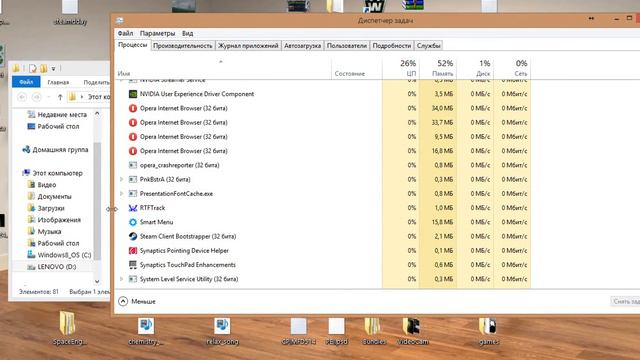640x360 pixels.
Task: Click the NVIDIA User Experience Driver Component icon
Action: point(133,94)
